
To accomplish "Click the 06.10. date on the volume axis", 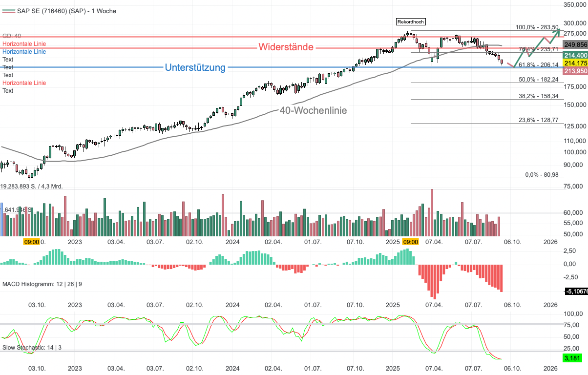I will (x=513, y=242).
